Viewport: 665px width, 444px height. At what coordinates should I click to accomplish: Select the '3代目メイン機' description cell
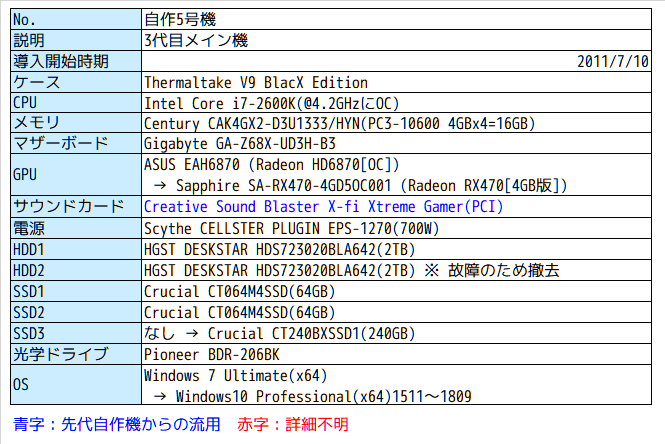(396, 40)
